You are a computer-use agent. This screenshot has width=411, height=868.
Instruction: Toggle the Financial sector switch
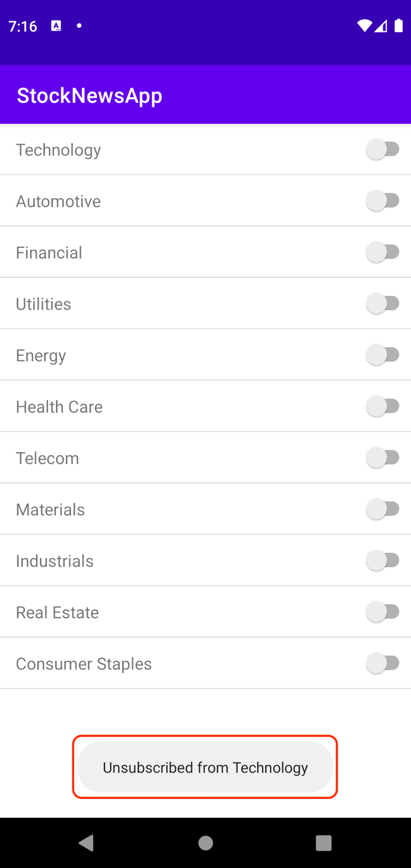[x=383, y=252]
